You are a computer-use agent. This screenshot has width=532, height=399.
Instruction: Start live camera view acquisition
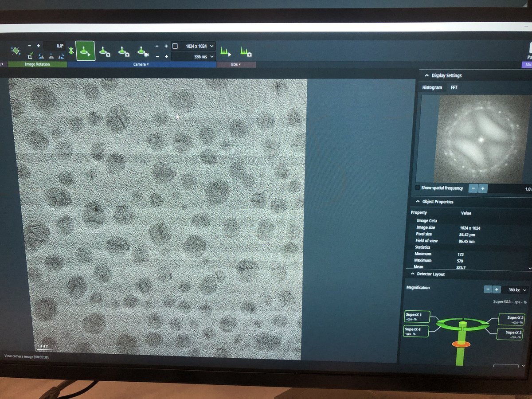[85, 51]
